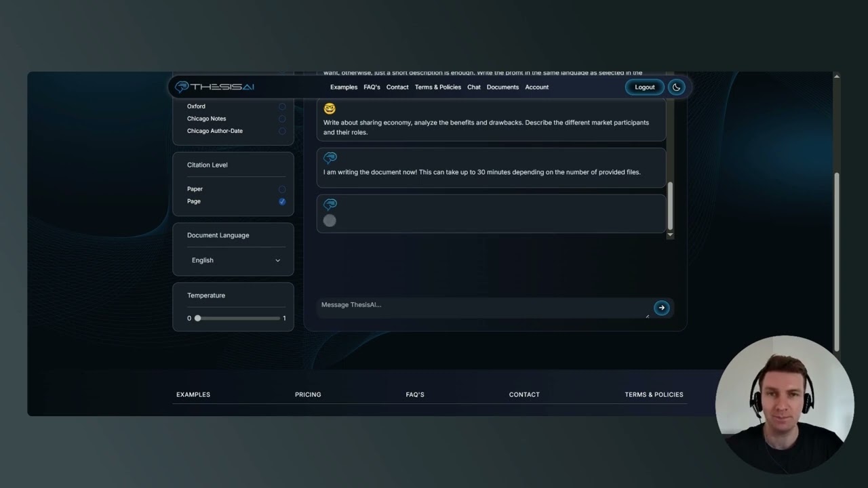This screenshot has height=488, width=868.
Task: Click the ThesisAI avatar above the "I am writing the document now" message
Action: pos(330,158)
